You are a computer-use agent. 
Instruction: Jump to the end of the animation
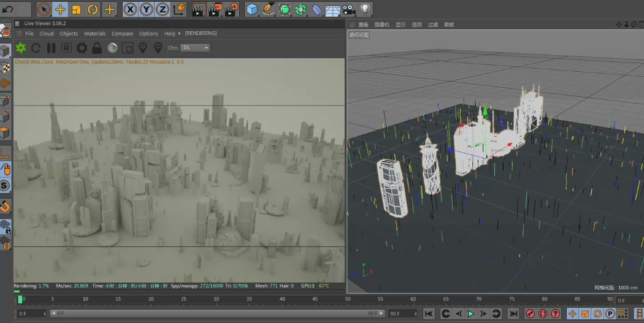point(513,314)
